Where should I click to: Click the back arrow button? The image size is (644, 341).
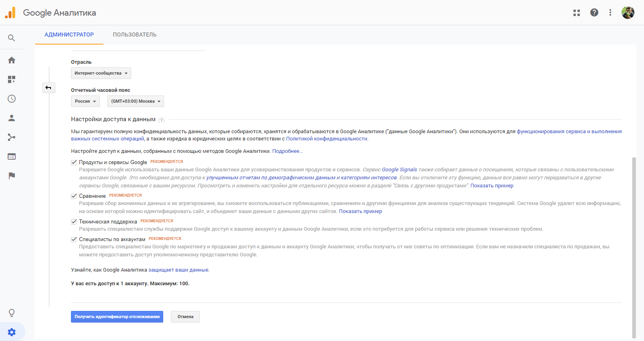49,87
